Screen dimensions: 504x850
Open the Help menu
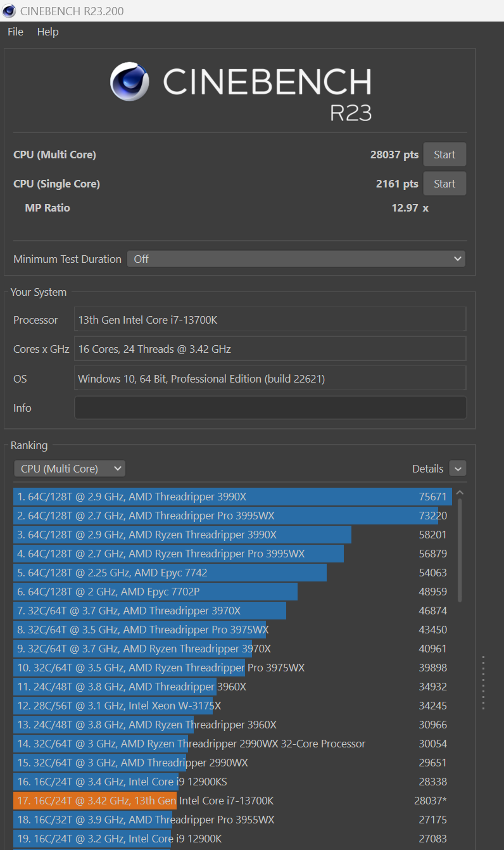[47, 32]
